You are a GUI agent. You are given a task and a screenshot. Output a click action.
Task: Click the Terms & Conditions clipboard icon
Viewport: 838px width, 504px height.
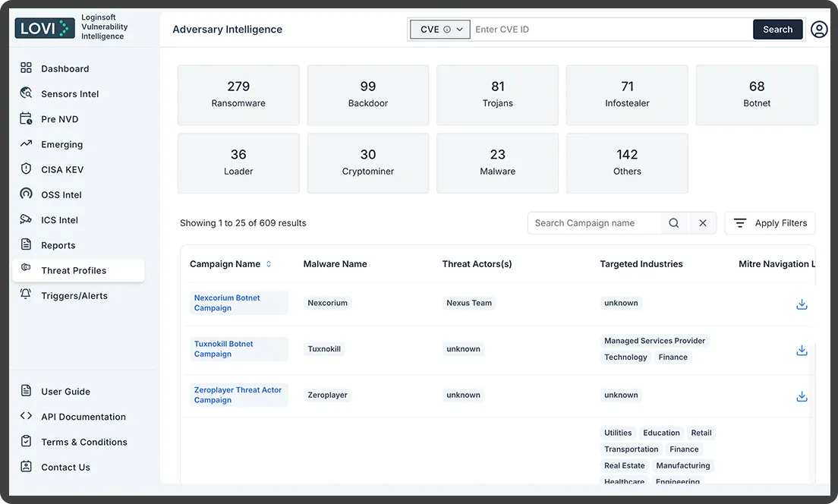click(x=26, y=441)
